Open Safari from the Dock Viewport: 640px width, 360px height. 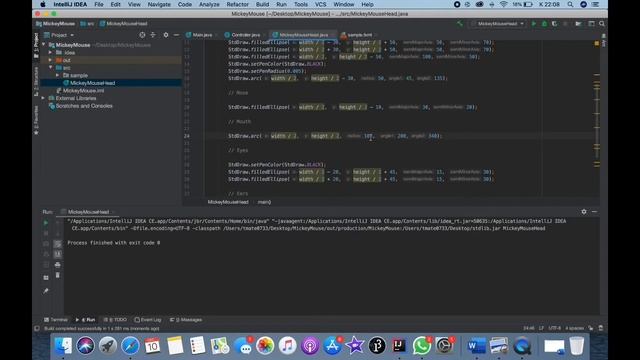130,346
